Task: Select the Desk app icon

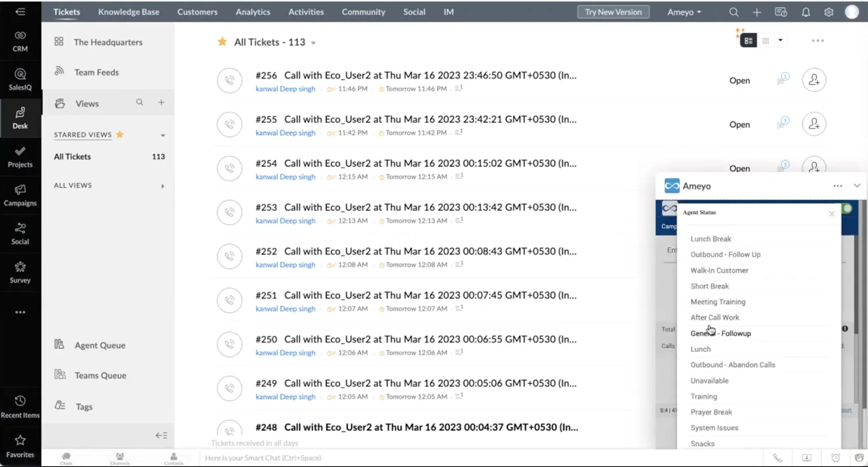Action: (20, 118)
